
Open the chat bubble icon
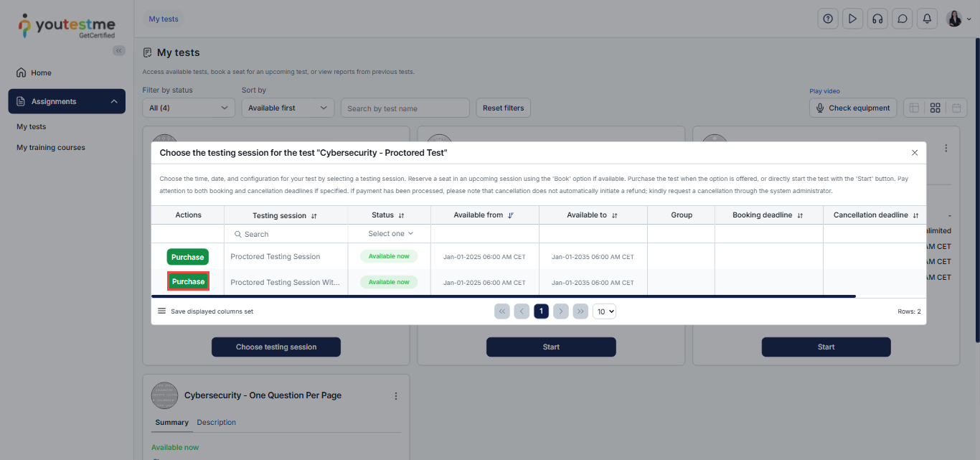[902, 19]
